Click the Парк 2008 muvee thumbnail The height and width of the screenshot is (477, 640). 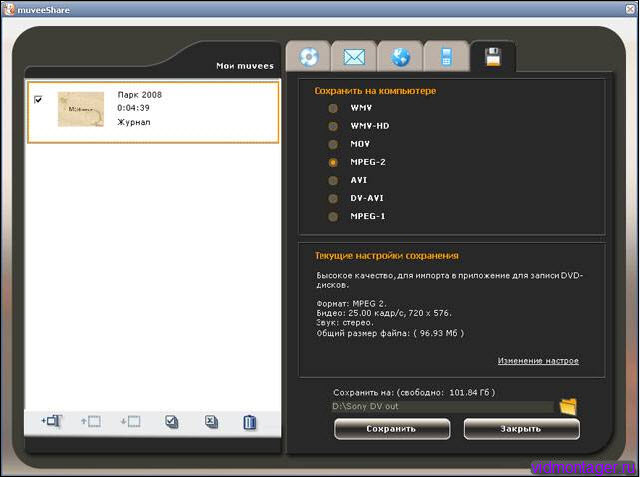[x=82, y=110]
